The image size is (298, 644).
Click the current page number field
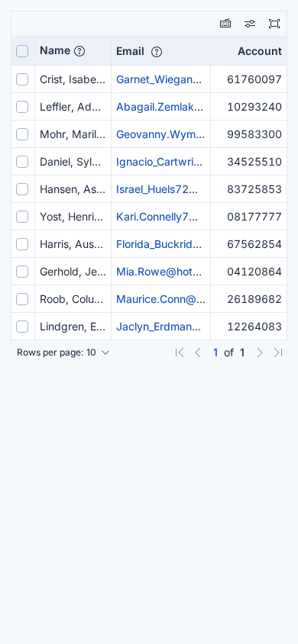[x=215, y=353]
